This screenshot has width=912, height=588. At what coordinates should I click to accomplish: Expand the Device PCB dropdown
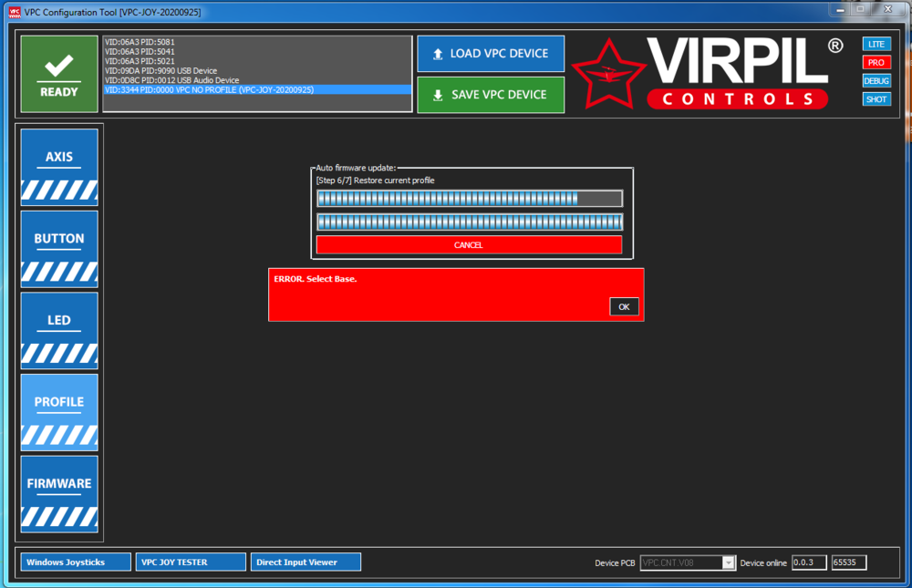728,562
